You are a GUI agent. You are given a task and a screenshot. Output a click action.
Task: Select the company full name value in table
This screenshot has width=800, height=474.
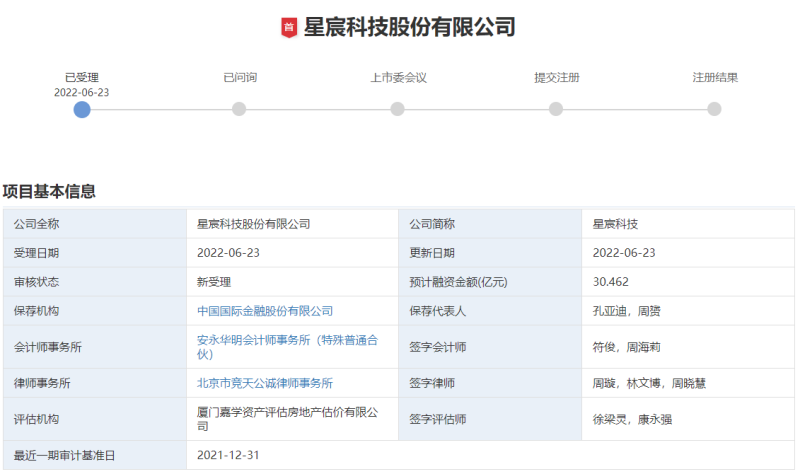(x=254, y=224)
